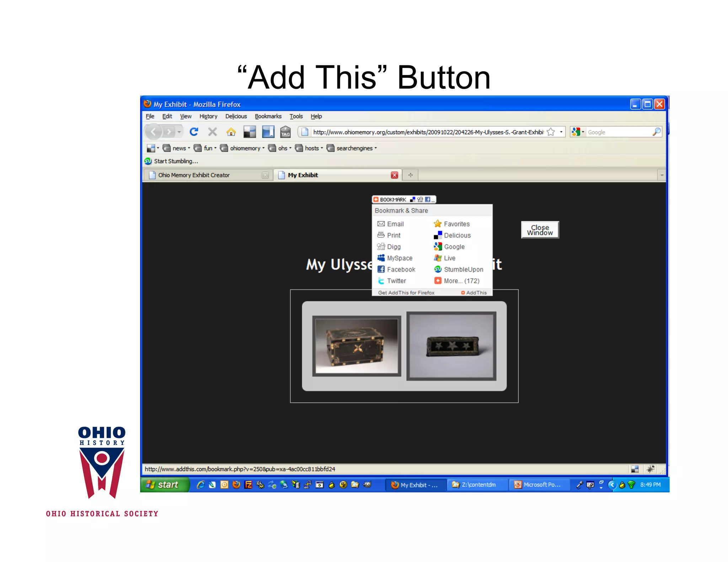The width and height of the screenshot is (728, 562).
Task: Share the exhibit with Live
Action: 444,258
